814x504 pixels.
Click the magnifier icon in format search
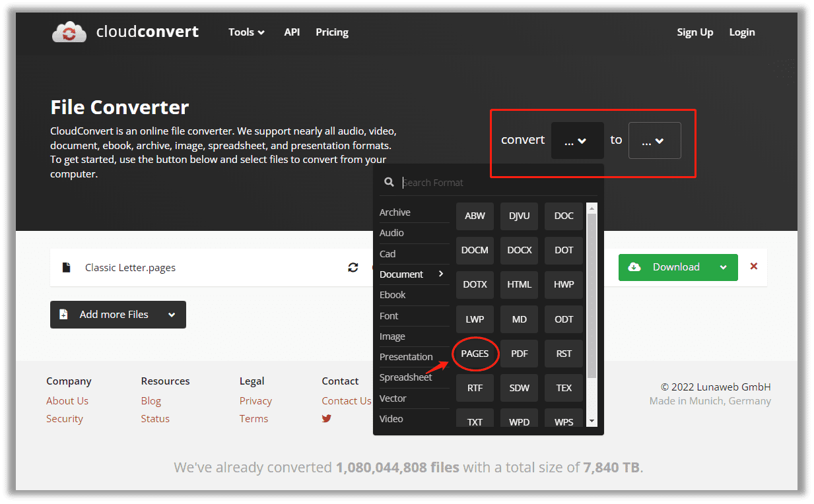[x=390, y=182]
